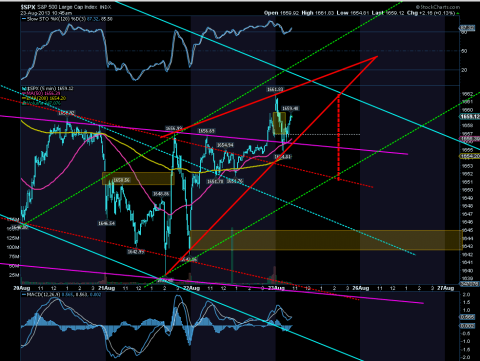Click the -0.5 MACD axis label

point(466,334)
